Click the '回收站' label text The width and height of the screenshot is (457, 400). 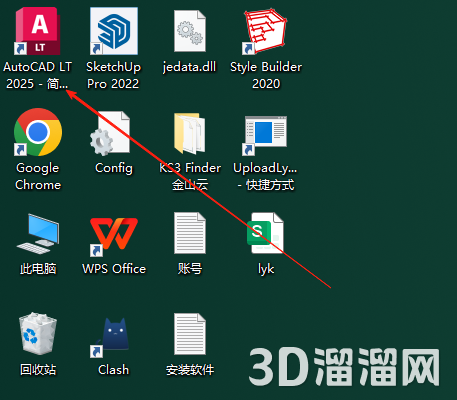click(38, 370)
